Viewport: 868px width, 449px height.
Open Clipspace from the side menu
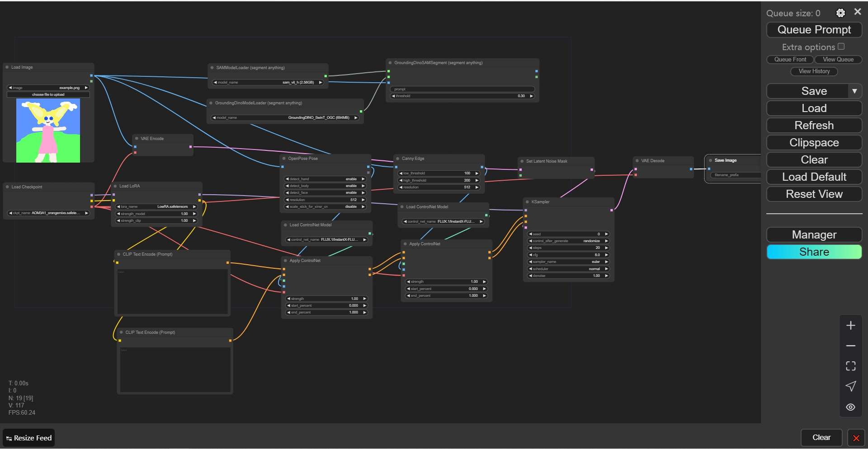click(814, 143)
